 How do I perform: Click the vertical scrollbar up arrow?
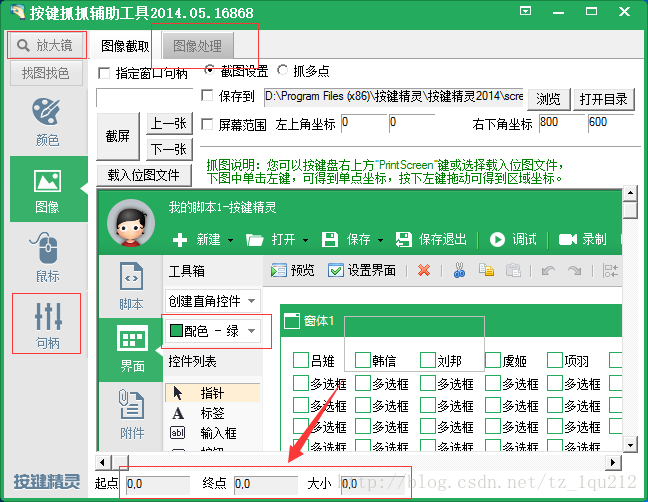630,193
